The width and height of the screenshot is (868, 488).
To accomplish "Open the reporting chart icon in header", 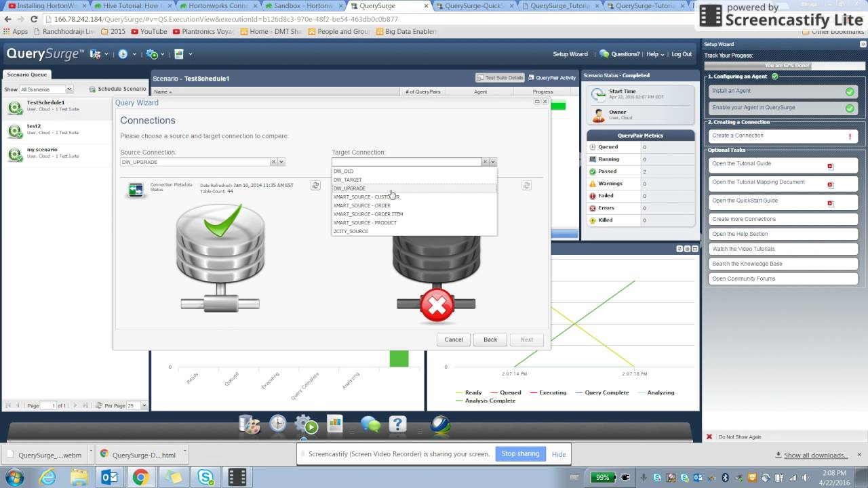I will pos(179,54).
